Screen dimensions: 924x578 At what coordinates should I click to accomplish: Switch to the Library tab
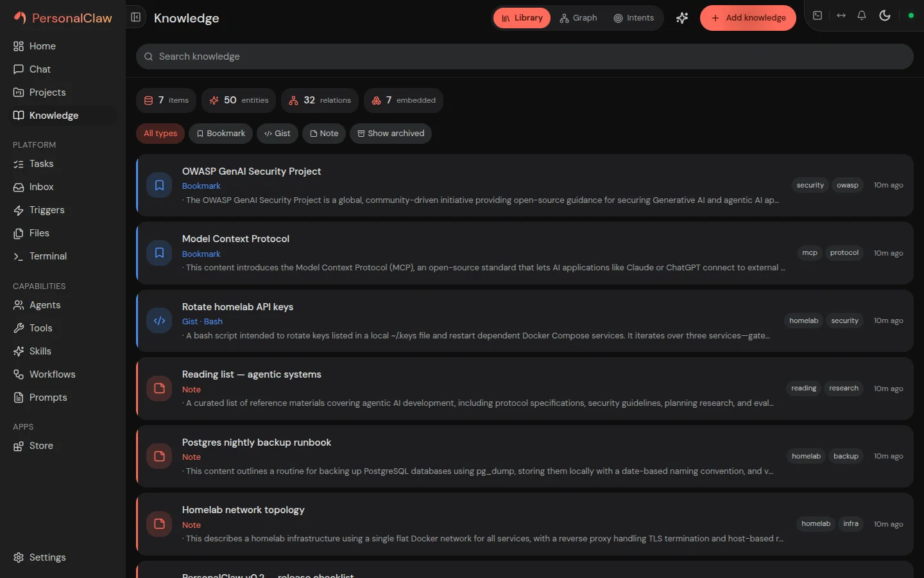(x=522, y=18)
